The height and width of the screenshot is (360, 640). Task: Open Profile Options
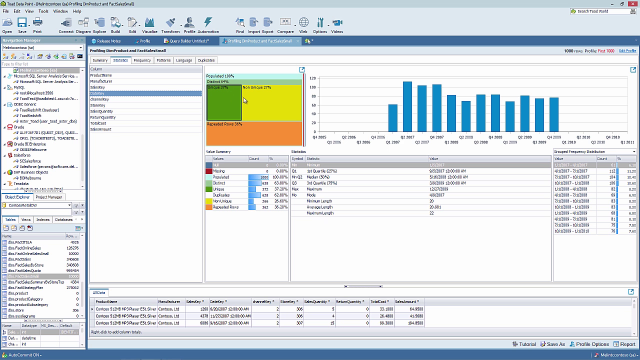coord(589,344)
